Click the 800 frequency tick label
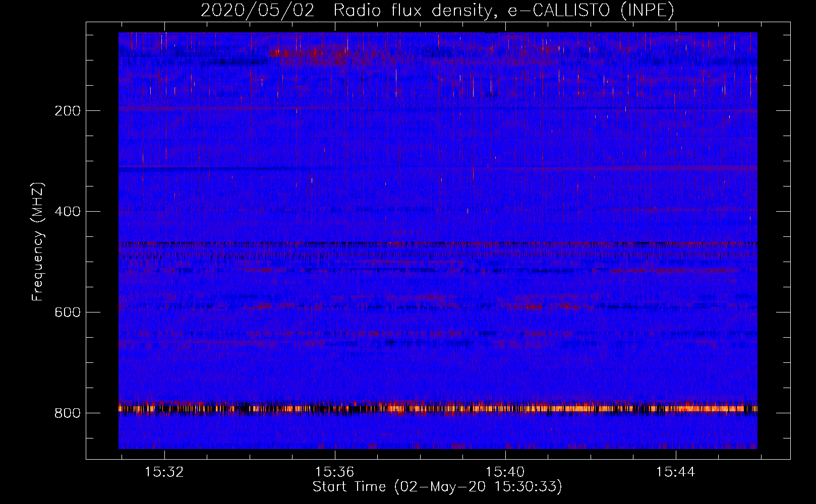The image size is (816, 504). (x=68, y=413)
